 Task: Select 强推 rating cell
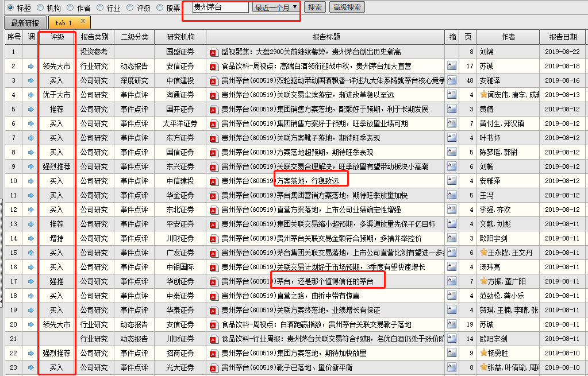(x=57, y=282)
